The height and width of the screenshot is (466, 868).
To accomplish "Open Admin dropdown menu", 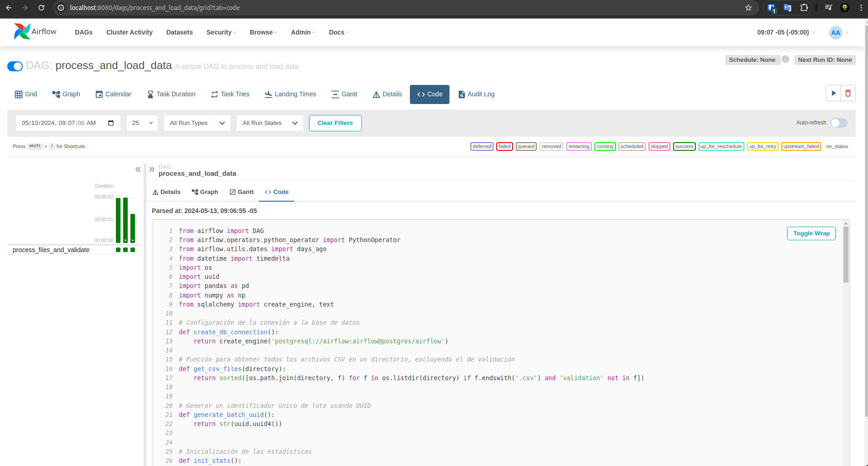I will pos(303,32).
